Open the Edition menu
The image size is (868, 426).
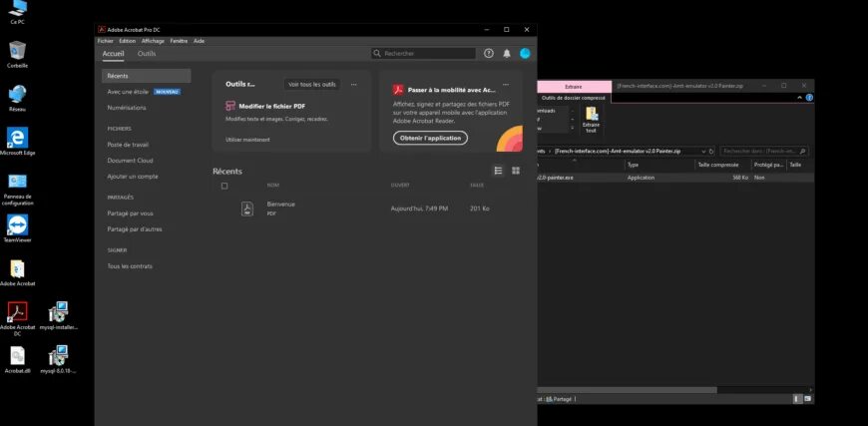tap(127, 41)
